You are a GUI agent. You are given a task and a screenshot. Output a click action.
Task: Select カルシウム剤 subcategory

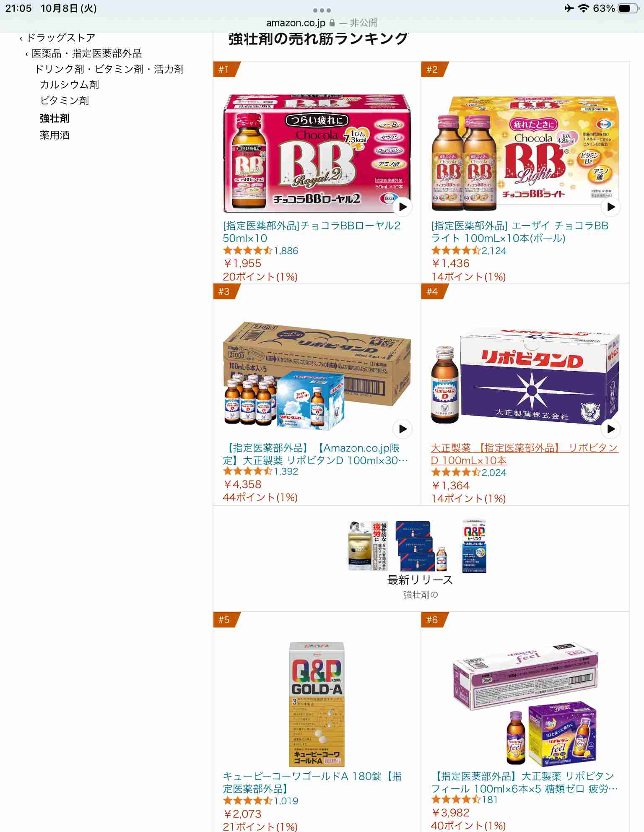coord(70,85)
